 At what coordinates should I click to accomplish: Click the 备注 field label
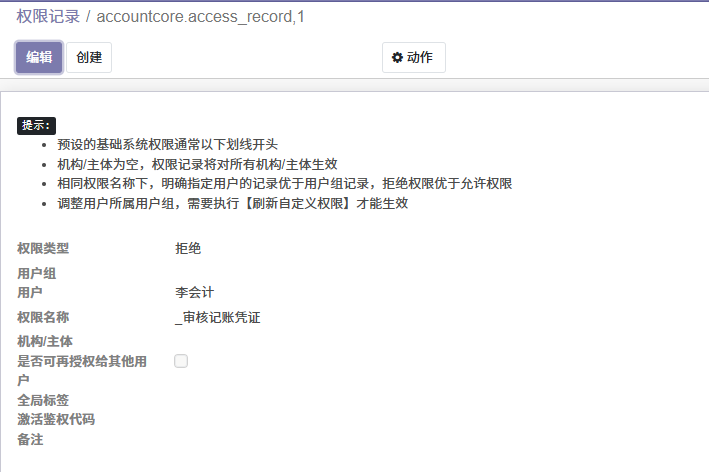pos(30,439)
